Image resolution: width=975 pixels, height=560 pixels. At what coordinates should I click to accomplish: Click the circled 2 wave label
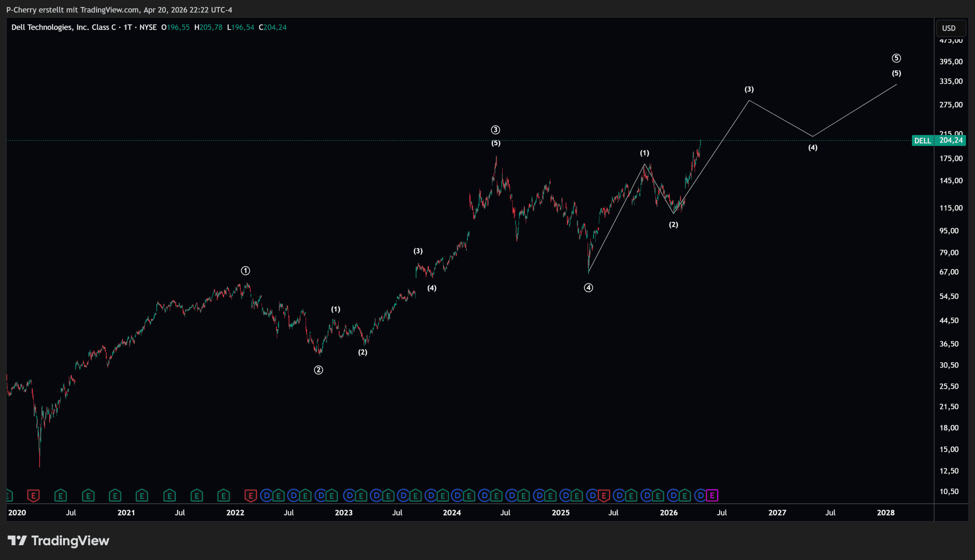pos(318,370)
